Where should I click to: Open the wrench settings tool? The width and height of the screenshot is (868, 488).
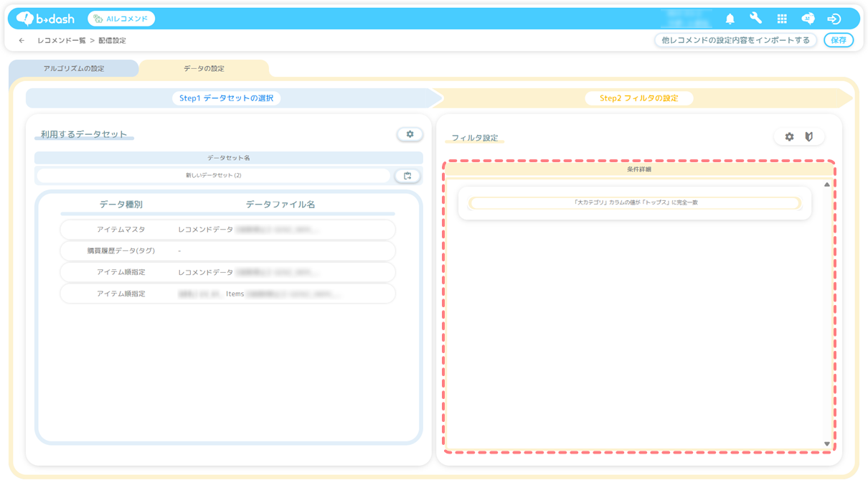[755, 19]
